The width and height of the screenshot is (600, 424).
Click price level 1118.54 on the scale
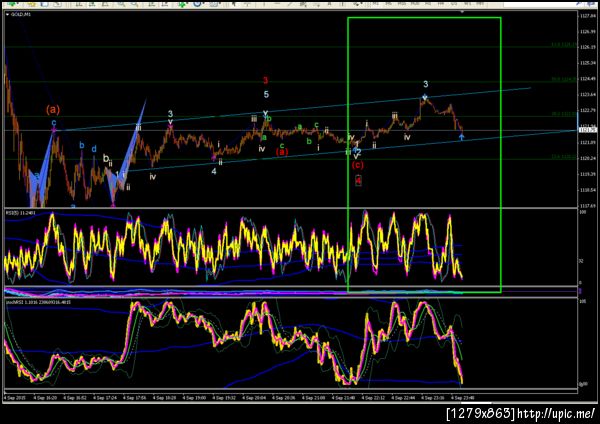click(x=588, y=190)
